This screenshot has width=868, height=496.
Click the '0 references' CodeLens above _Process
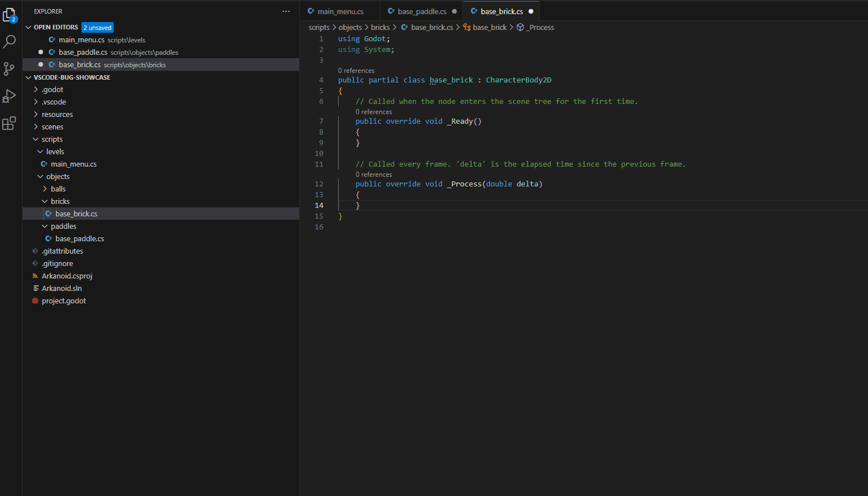(373, 174)
